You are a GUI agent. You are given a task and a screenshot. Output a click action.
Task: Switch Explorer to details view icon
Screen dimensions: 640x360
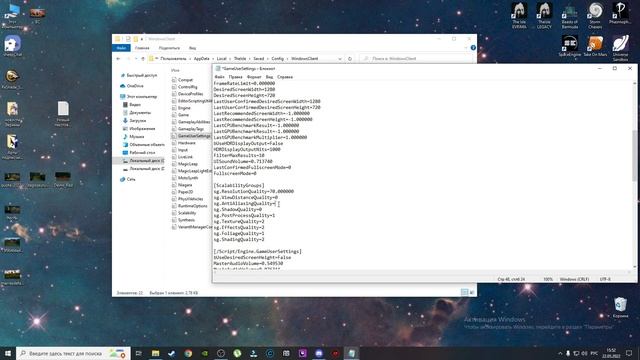coord(464,292)
